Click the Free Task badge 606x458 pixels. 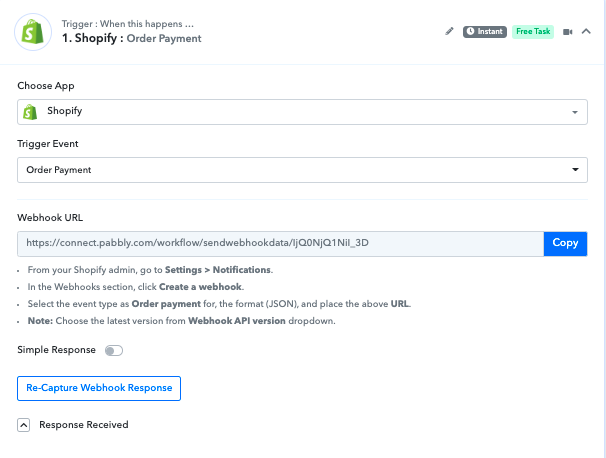533,31
